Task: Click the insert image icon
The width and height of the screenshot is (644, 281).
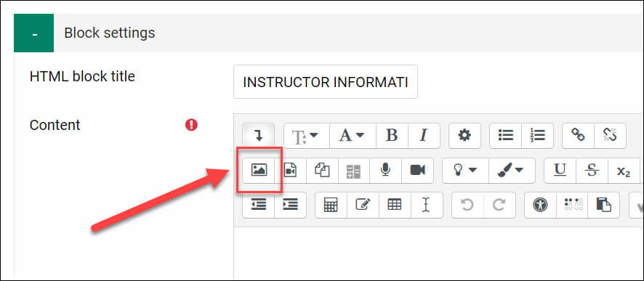Action: point(259,170)
